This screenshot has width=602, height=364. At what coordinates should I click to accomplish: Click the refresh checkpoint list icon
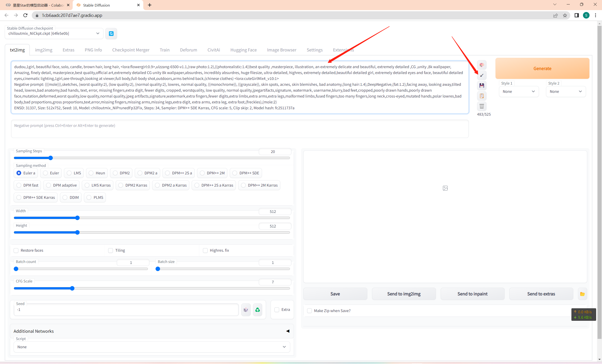pyautogui.click(x=111, y=34)
